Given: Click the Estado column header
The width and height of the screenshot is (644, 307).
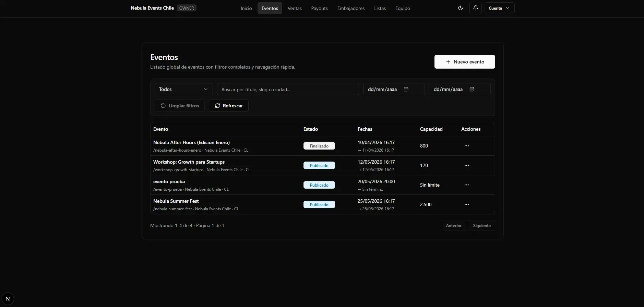Looking at the screenshot, I should [311, 129].
